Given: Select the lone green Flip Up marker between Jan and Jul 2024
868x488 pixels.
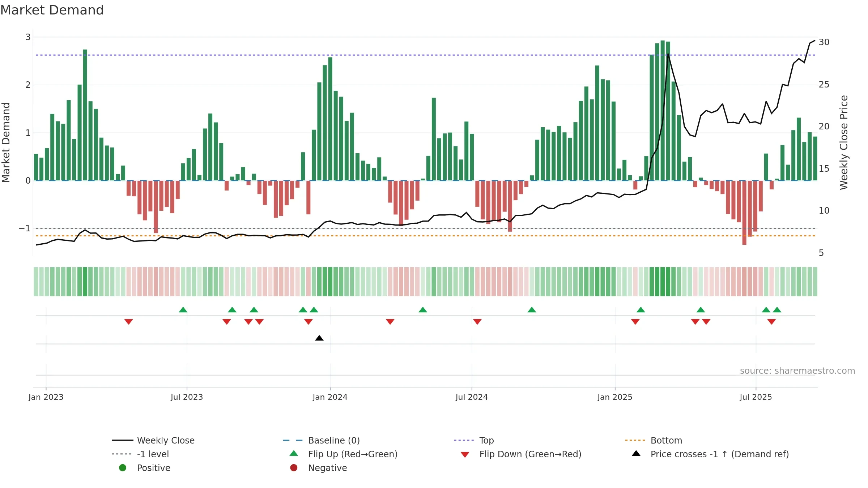Looking at the screenshot, I should (423, 310).
